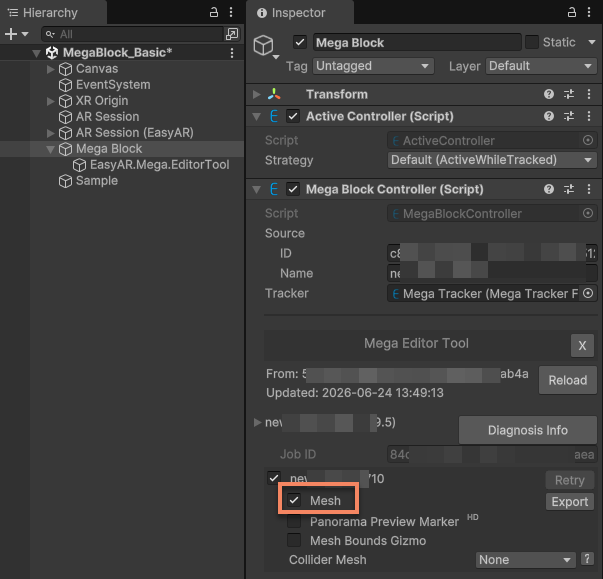
Task: Click the MegaBlockController script object picker
Action: [588, 213]
